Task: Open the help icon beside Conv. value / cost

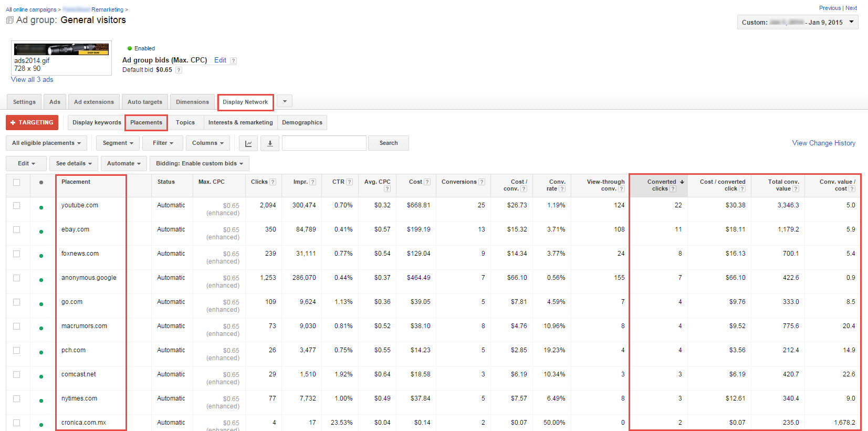Action: (x=852, y=189)
